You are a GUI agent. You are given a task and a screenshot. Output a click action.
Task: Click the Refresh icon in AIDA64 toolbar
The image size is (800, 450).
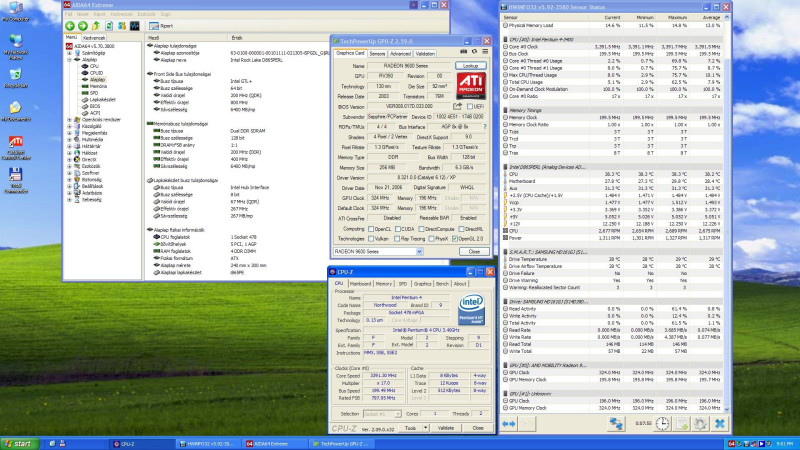tap(109, 26)
